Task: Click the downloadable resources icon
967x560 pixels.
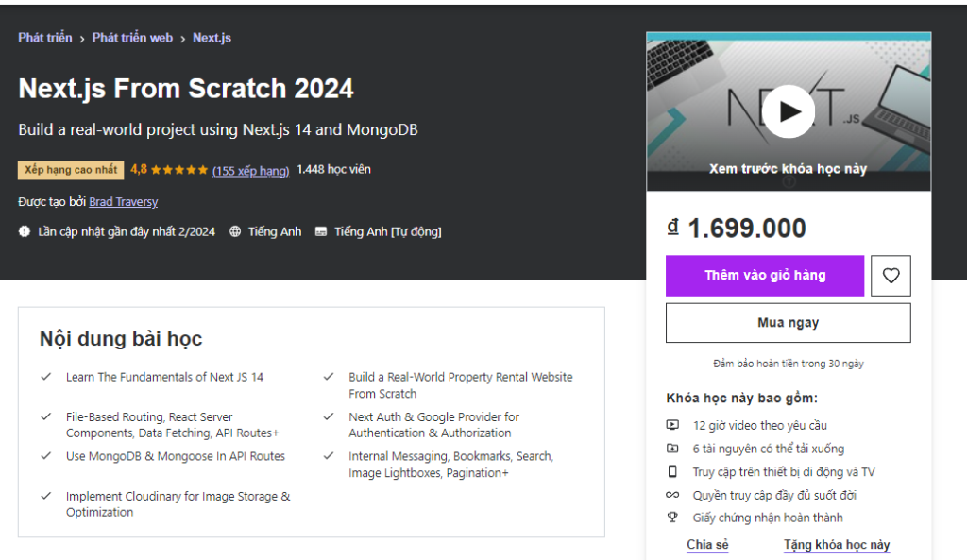Action: point(672,449)
